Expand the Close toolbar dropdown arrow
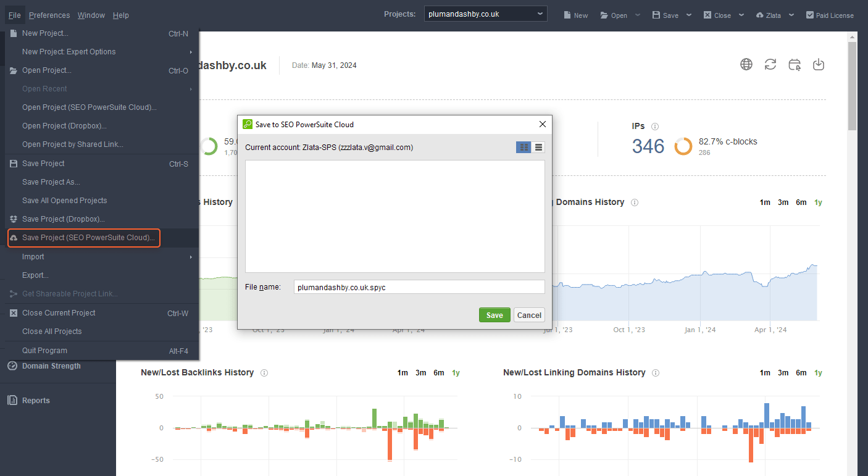868x476 pixels. (741, 15)
